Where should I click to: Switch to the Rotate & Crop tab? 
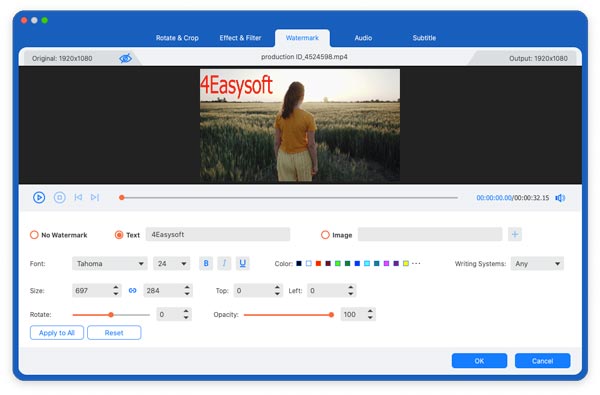coord(177,38)
